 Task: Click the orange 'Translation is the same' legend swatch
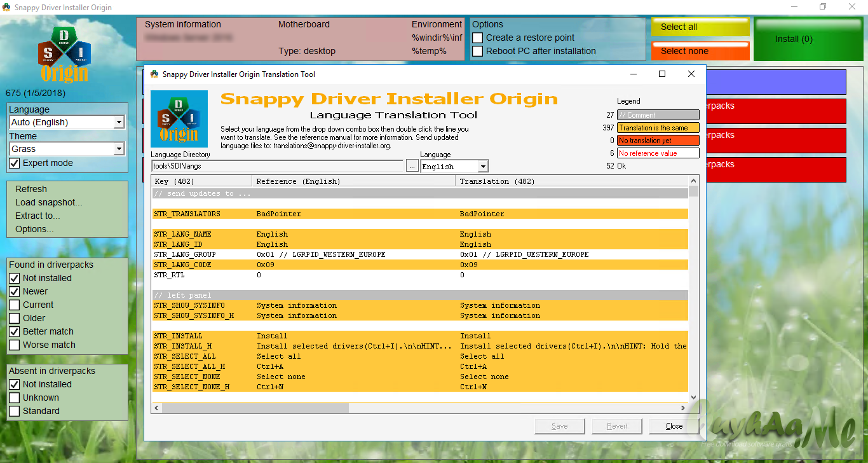click(x=658, y=128)
